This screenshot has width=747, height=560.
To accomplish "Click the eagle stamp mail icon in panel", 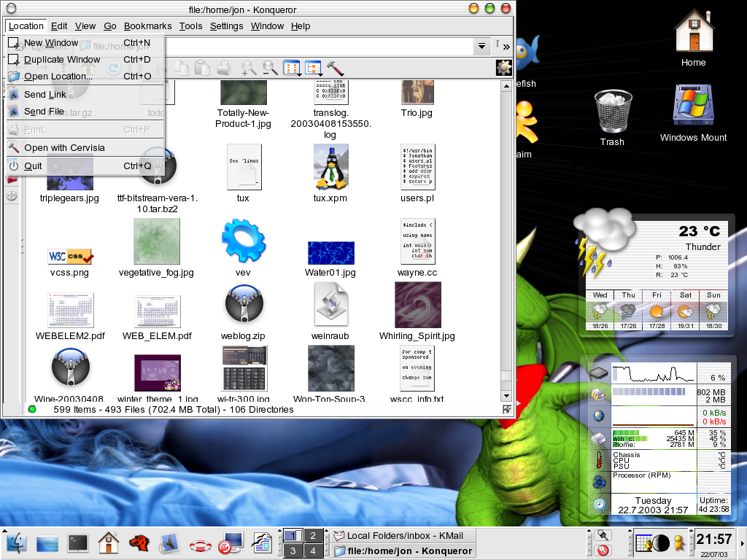I will [169, 542].
